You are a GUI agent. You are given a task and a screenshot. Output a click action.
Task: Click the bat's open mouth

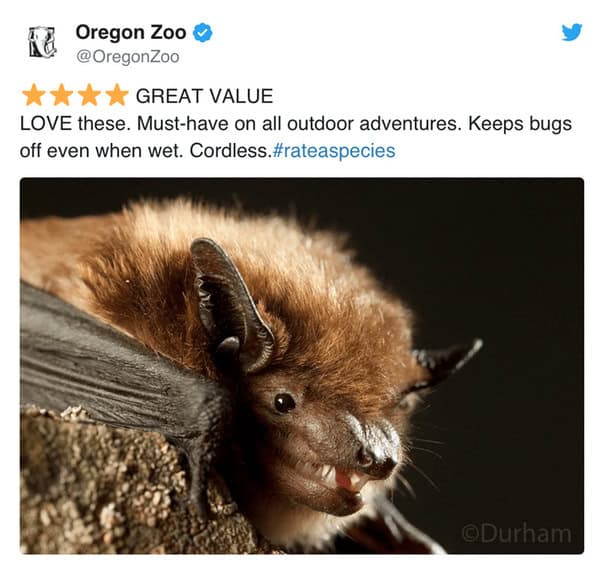coord(340,479)
